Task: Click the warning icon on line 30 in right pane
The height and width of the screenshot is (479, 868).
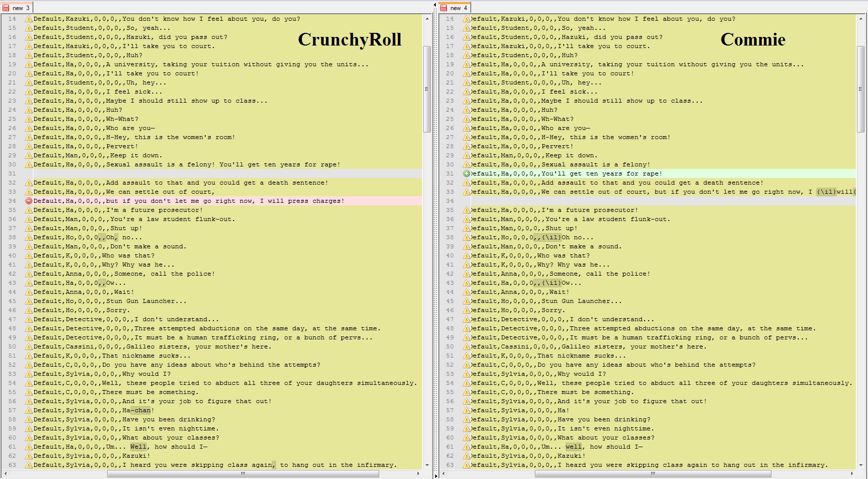Action: click(467, 164)
